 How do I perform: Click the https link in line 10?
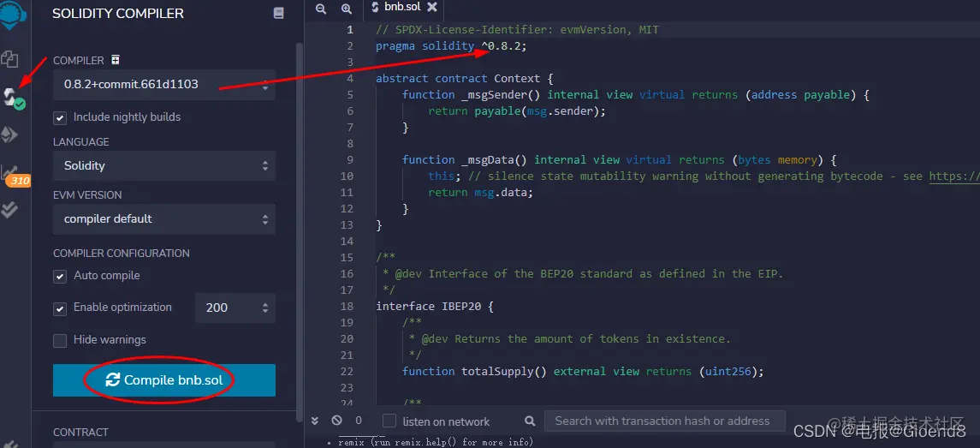[x=953, y=176]
